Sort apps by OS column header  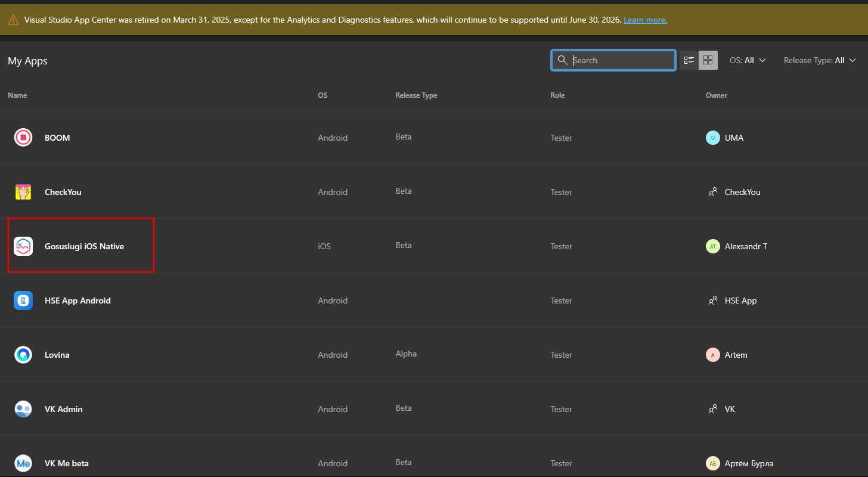pos(323,95)
